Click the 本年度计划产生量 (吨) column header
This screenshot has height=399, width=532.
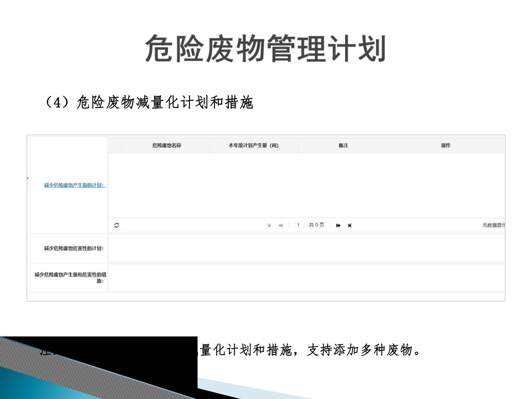254,146
